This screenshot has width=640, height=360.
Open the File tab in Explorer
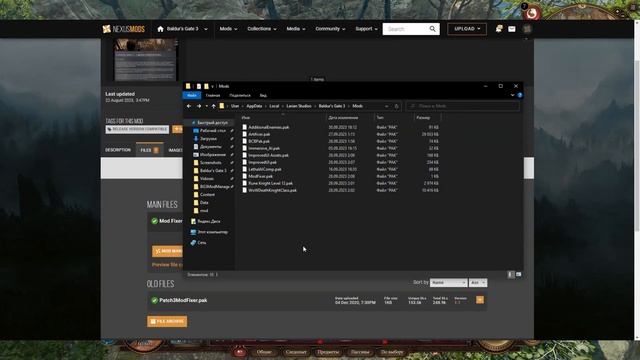192,96
